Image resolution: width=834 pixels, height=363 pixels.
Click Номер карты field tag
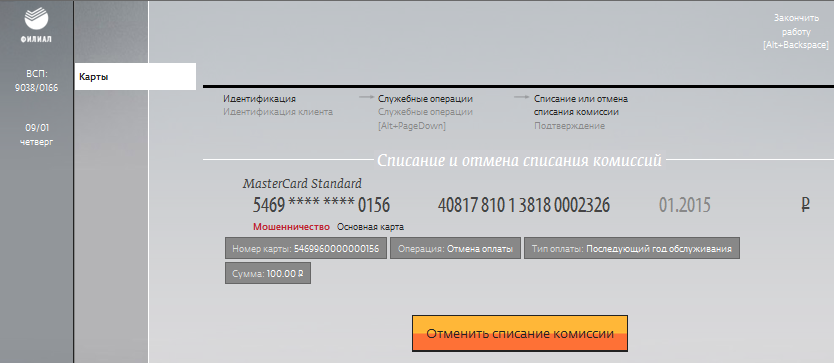[306, 249]
